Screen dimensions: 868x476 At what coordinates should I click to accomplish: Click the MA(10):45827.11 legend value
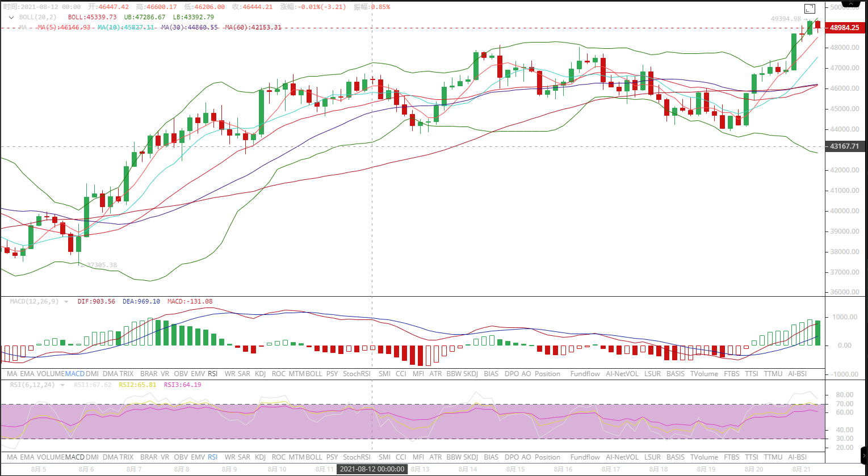coord(126,27)
